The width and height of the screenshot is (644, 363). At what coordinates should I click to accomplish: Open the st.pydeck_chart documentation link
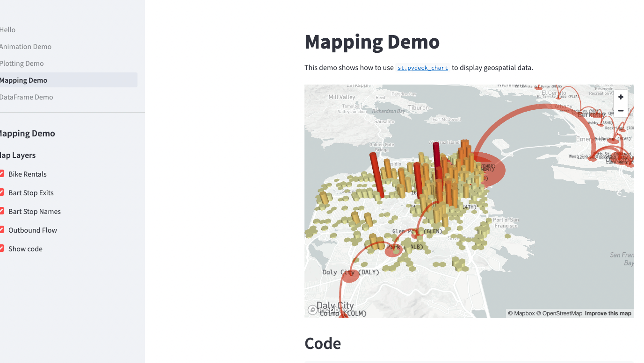(x=423, y=68)
